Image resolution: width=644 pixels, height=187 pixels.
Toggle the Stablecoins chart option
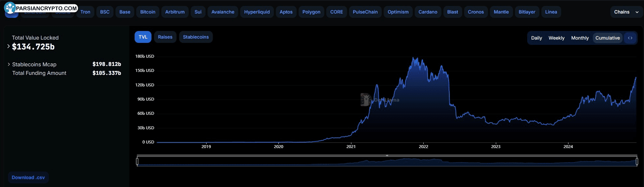click(x=196, y=37)
